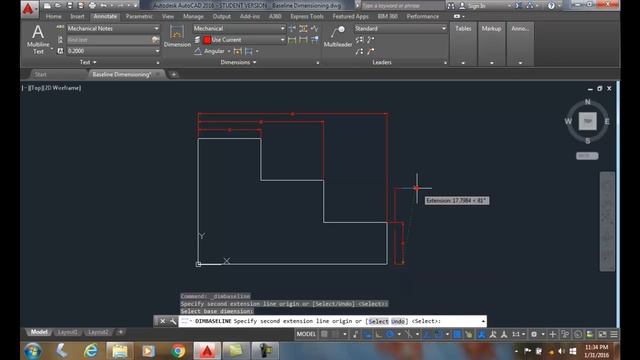Open the AutoCAD application menu (red A)
This screenshot has width=640, height=360.
(29, 8)
